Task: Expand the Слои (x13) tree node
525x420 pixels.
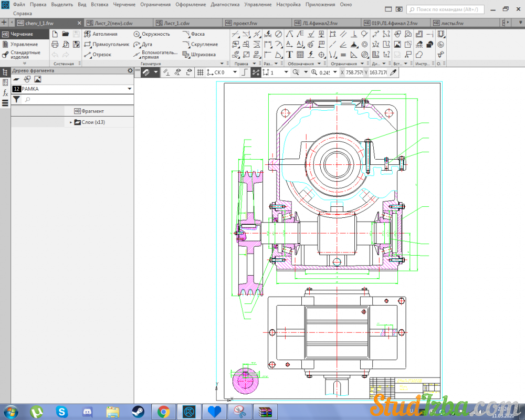Action: (x=71, y=122)
